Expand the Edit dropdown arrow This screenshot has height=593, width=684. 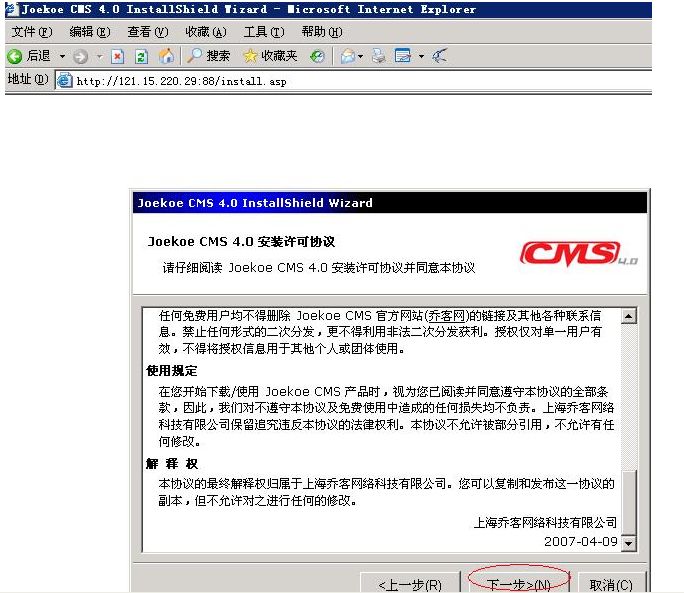[421, 56]
